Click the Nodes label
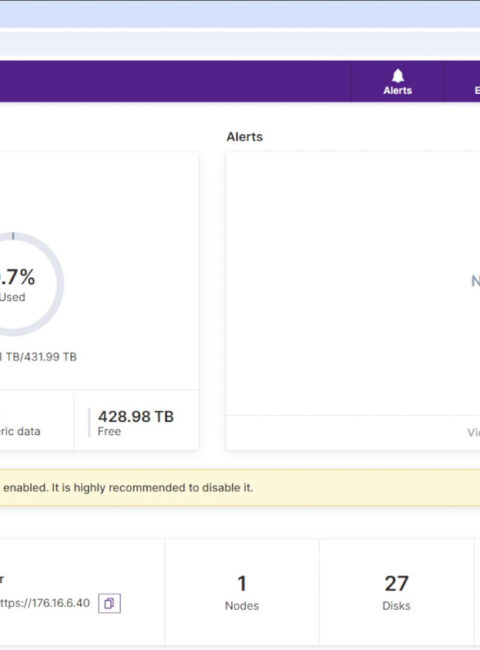Screen dimensions: 480x650 (242, 606)
